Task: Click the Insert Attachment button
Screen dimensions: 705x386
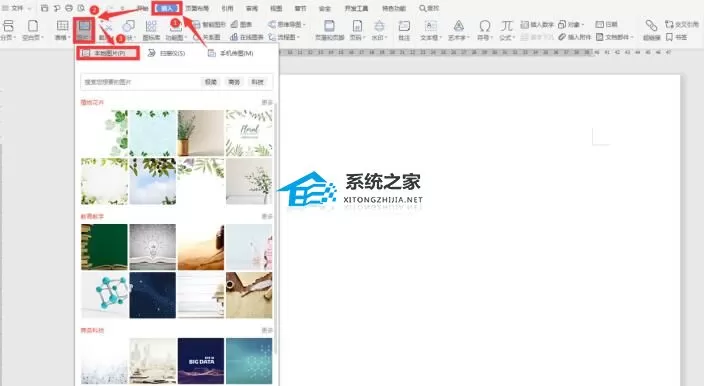Action: [575, 37]
